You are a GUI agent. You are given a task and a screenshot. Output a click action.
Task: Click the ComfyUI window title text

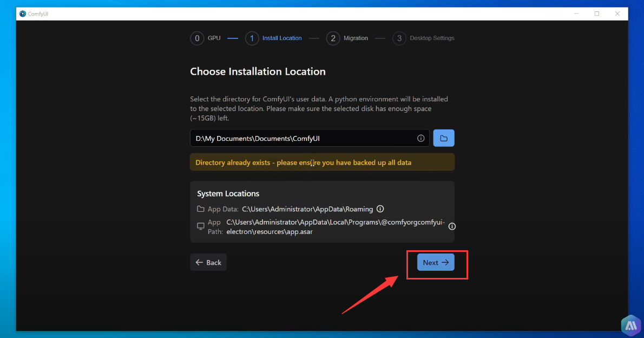pos(38,14)
